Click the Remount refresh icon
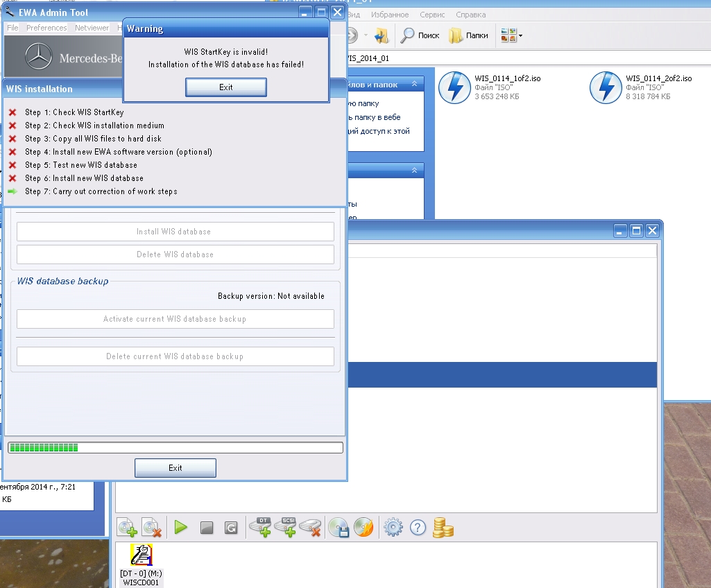The width and height of the screenshot is (711, 588). coord(231,528)
